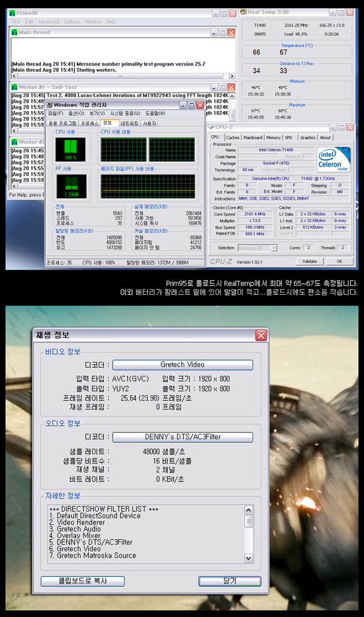Click the CPU-Z title bar icon
The image size is (364, 617).
211,127
